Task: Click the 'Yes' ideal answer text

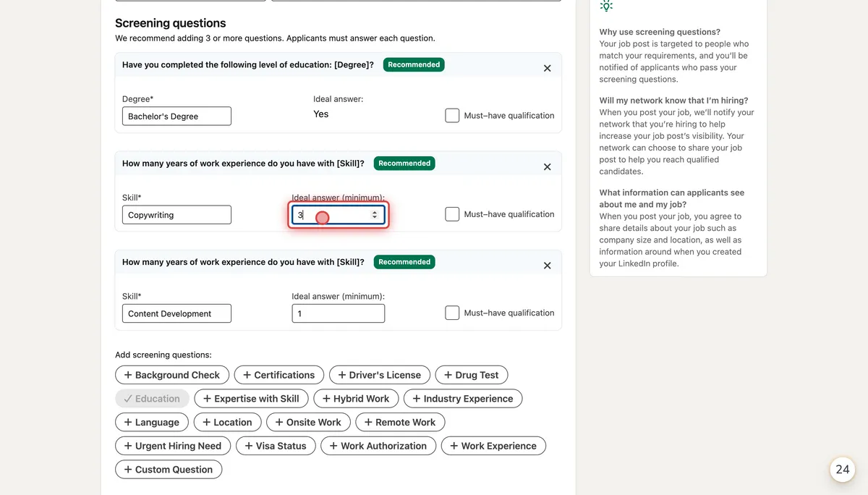Action: (320, 114)
